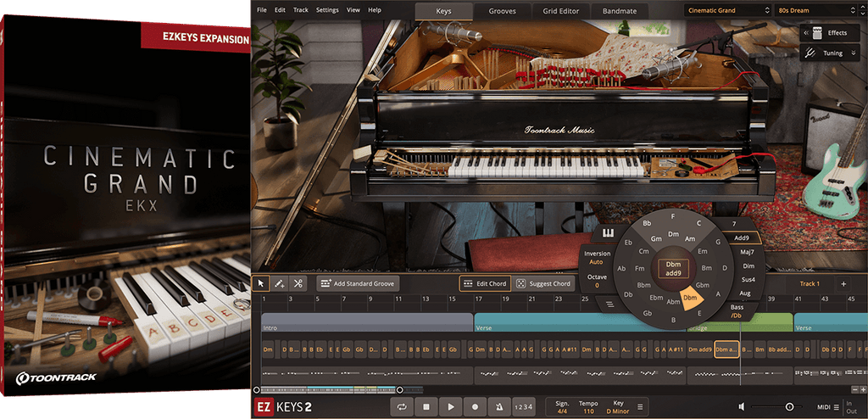
Task: Select the pencil draw tool
Action: tap(280, 284)
